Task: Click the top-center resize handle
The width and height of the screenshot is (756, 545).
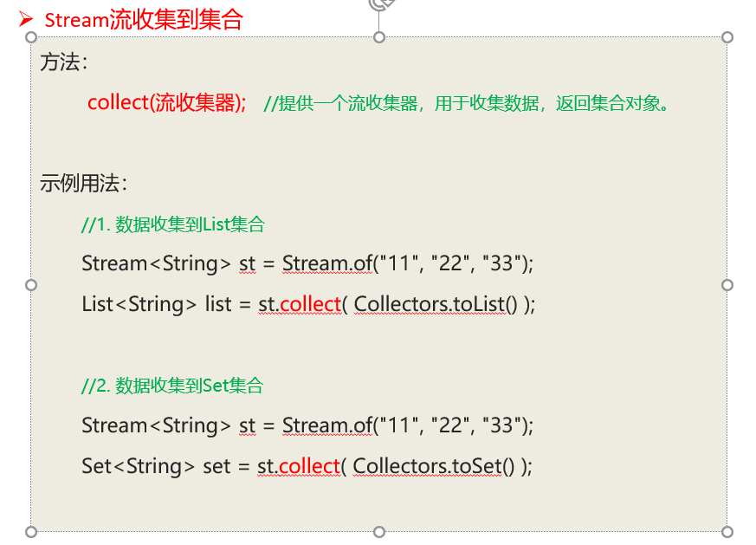Action: coord(379,37)
